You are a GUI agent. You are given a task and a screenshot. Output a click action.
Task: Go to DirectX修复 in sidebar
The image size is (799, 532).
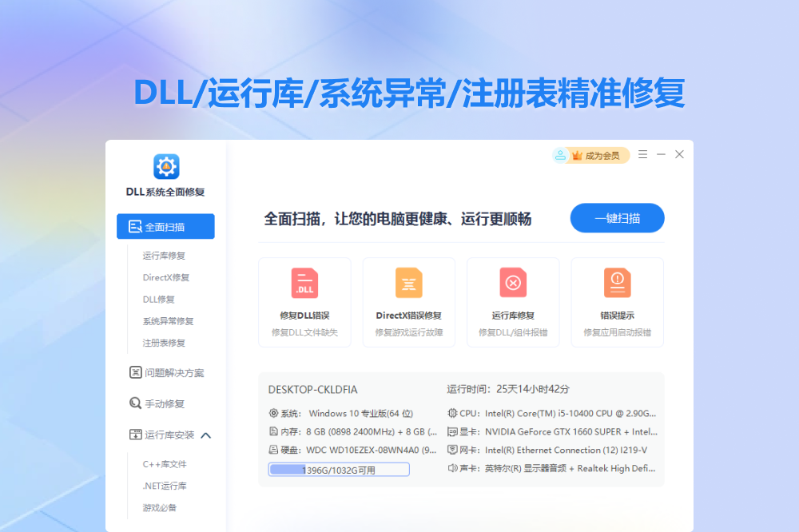coord(165,277)
